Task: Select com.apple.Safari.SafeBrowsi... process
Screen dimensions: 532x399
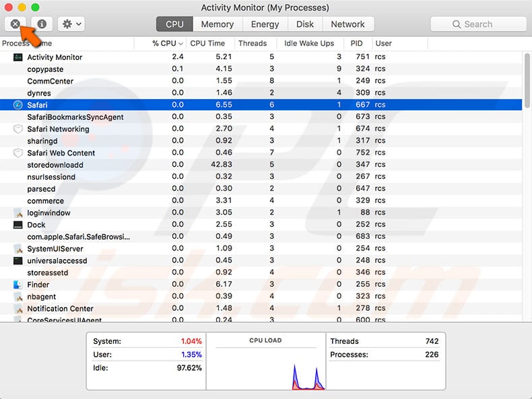Action: tap(261, 237)
